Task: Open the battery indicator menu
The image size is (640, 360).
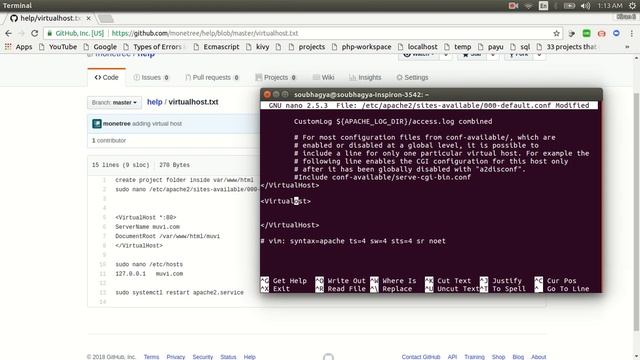Action: [x=569, y=5]
